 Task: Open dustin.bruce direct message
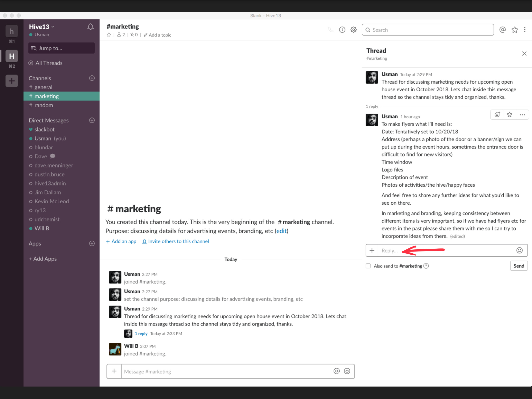[61, 174]
